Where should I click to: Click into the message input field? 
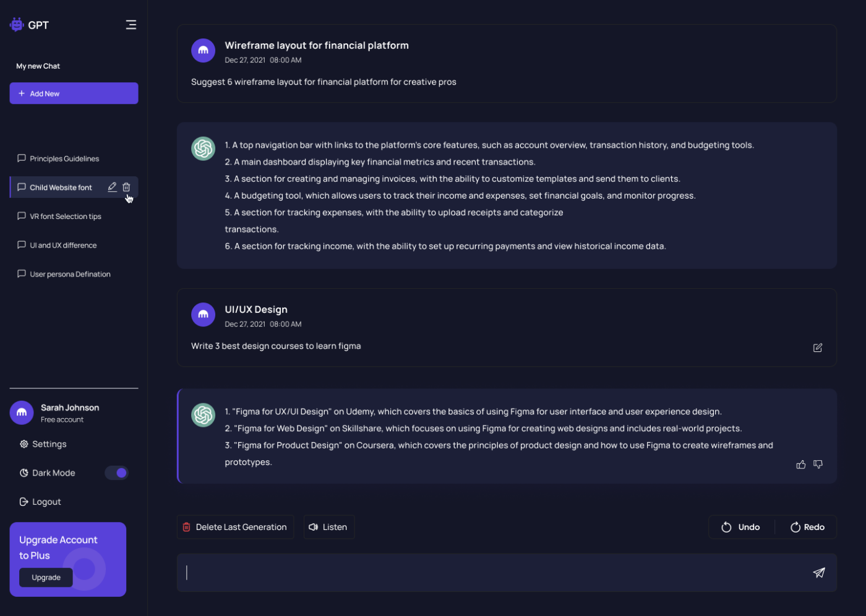[495, 573]
